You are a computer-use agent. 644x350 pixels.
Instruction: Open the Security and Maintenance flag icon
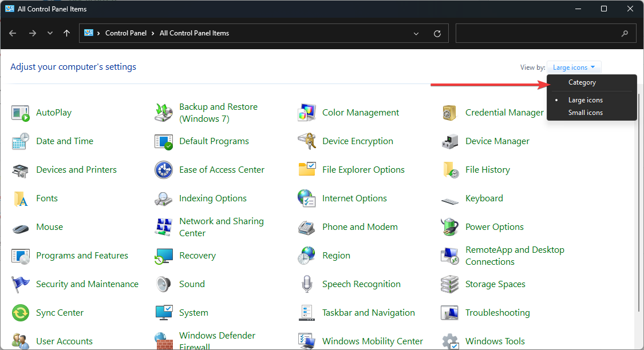[20, 284]
